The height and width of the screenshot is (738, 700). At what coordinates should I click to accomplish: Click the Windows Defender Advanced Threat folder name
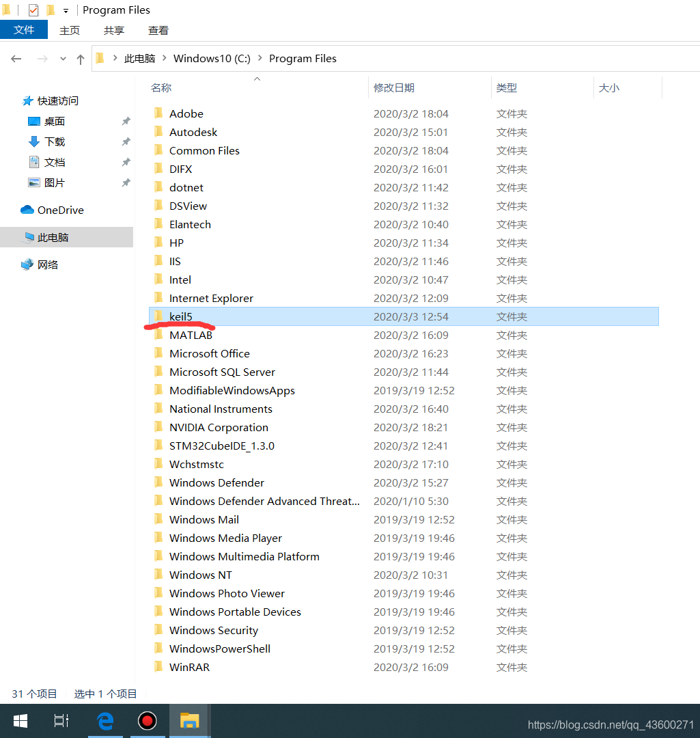[x=264, y=502]
